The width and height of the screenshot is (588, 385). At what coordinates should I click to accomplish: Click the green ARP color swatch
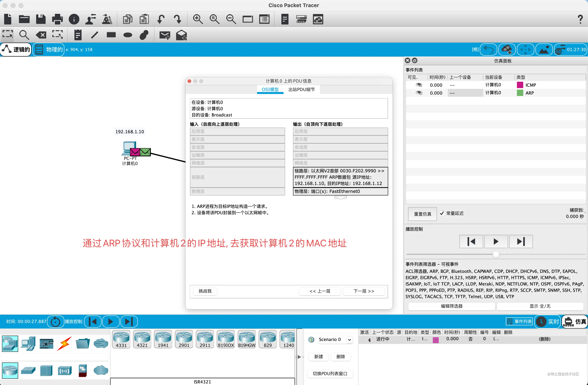[x=520, y=93]
